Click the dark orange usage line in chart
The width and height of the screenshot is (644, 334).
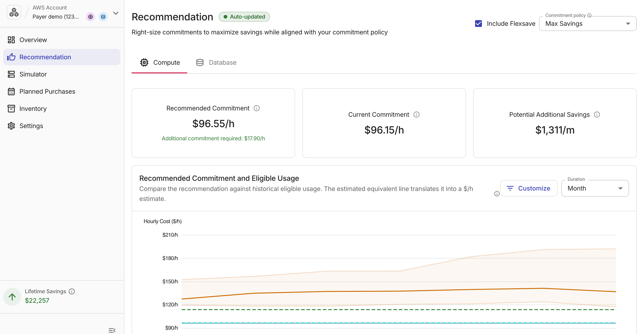coord(398,291)
